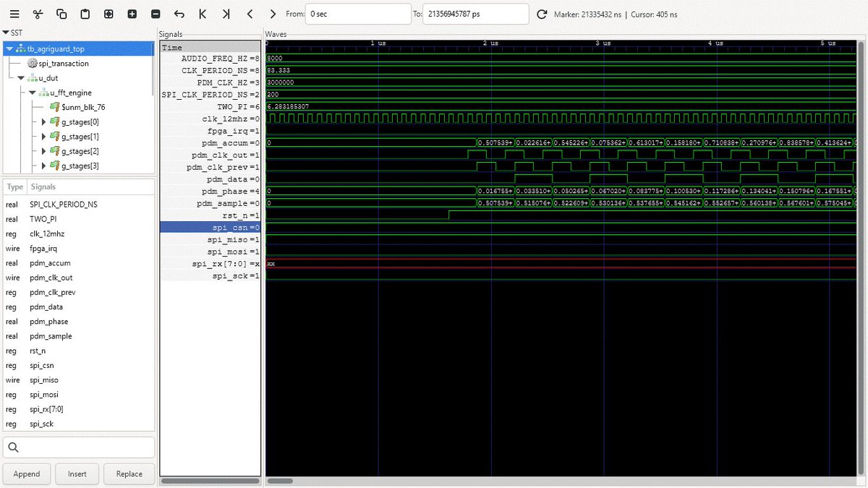868x488 pixels.
Task: Click the Copy traces icon
Action: 61,14
